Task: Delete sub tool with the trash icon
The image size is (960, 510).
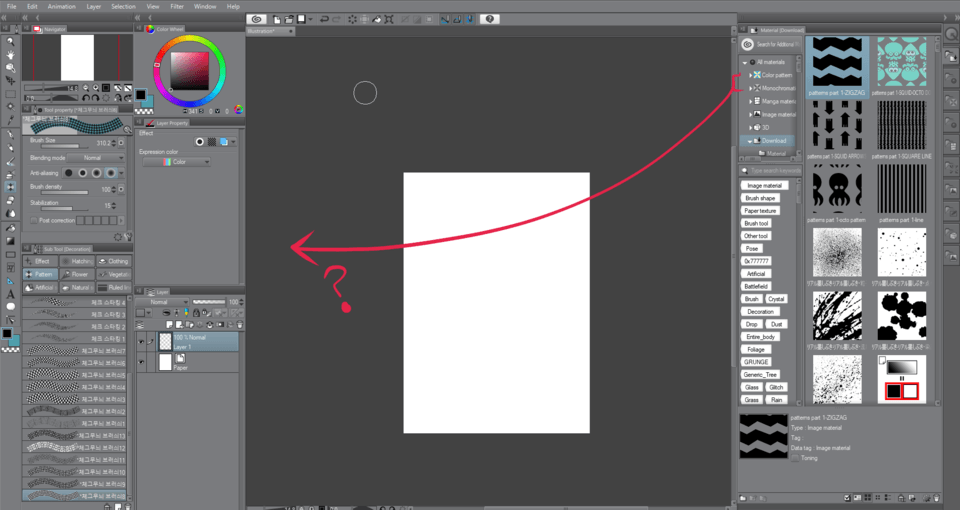Action: (127, 506)
